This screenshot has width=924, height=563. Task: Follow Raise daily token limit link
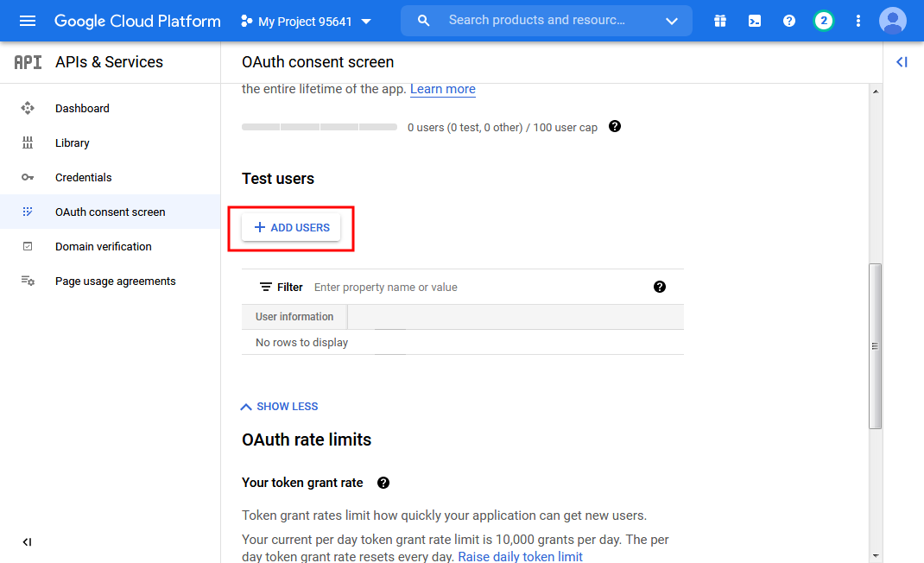point(521,556)
